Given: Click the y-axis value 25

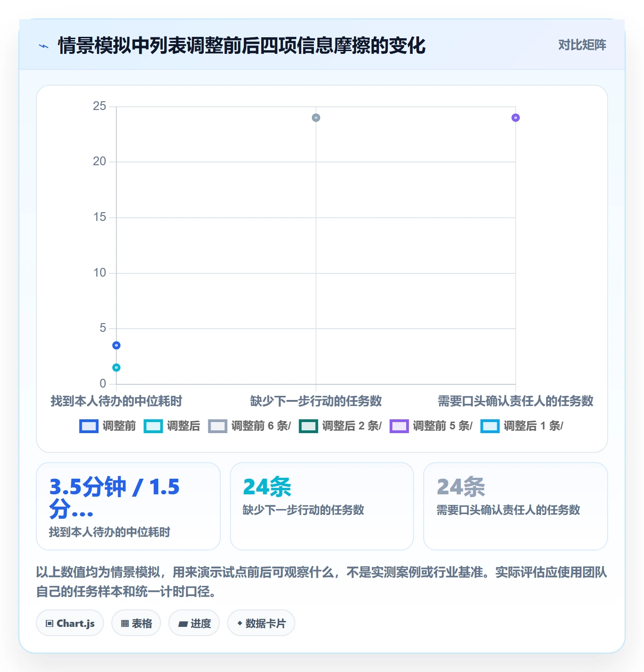Looking at the screenshot, I should [x=99, y=106].
